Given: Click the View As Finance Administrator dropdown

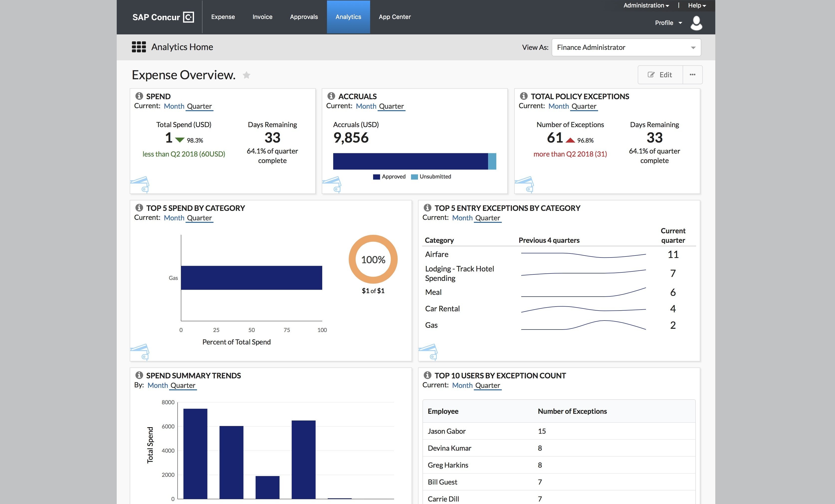Looking at the screenshot, I should (626, 47).
